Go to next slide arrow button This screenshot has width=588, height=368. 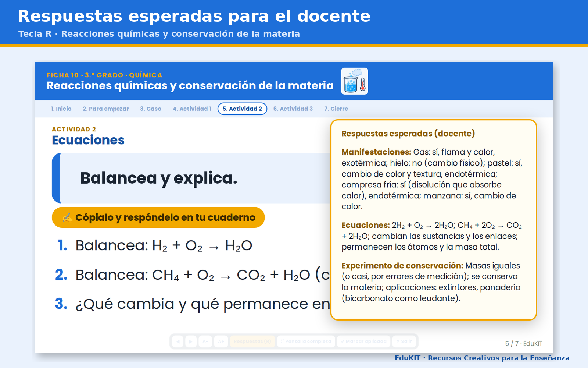coord(191,342)
